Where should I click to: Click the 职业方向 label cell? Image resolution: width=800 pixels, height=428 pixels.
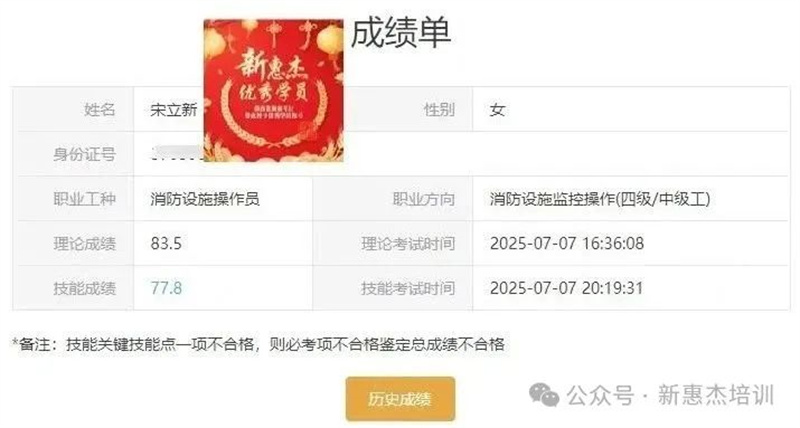tap(393, 199)
